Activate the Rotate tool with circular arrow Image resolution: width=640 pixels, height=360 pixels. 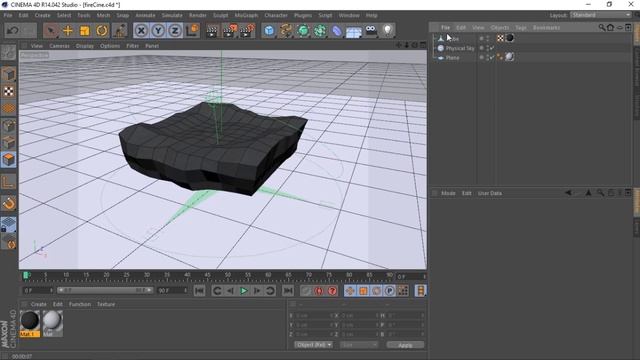pyautogui.click(x=102, y=31)
